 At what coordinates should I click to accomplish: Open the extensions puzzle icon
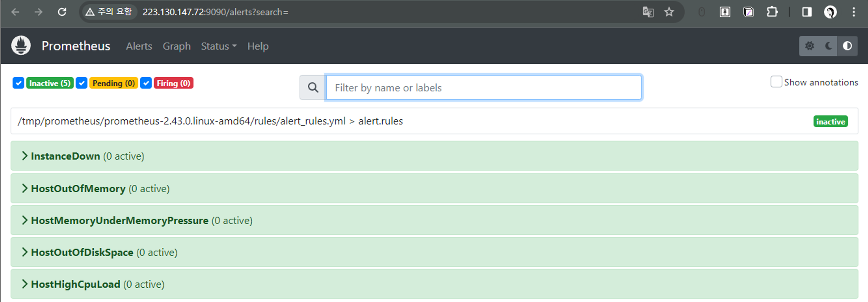tap(772, 12)
